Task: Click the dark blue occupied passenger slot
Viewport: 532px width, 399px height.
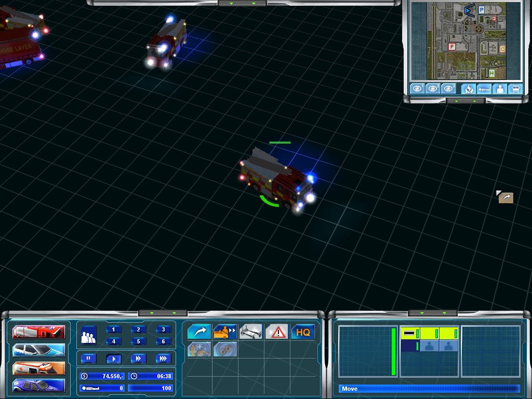Action: click(410, 345)
